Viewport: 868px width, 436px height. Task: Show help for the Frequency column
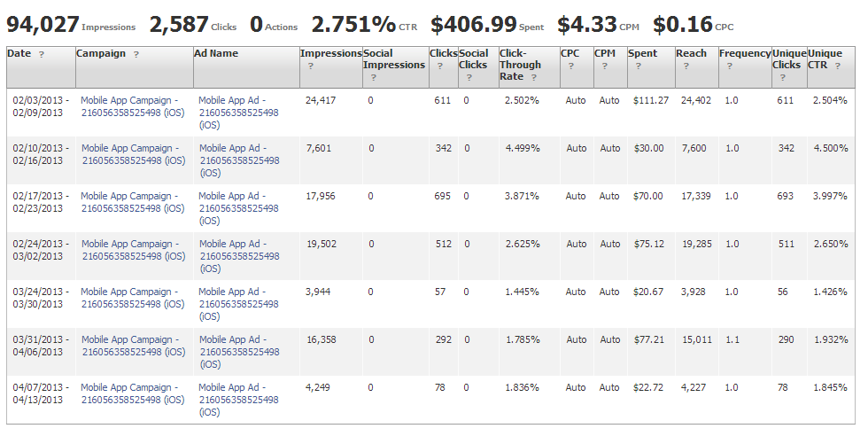pos(729,66)
